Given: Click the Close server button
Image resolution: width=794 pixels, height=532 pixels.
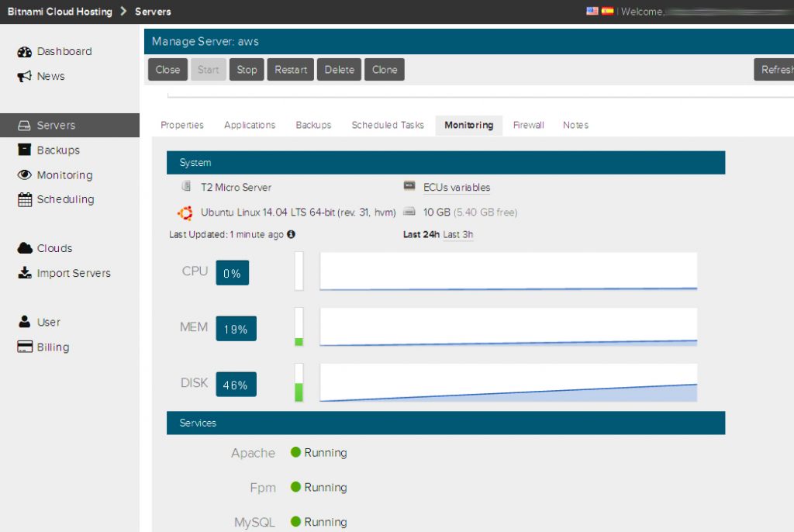Looking at the screenshot, I should pyautogui.click(x=167, y=70).
